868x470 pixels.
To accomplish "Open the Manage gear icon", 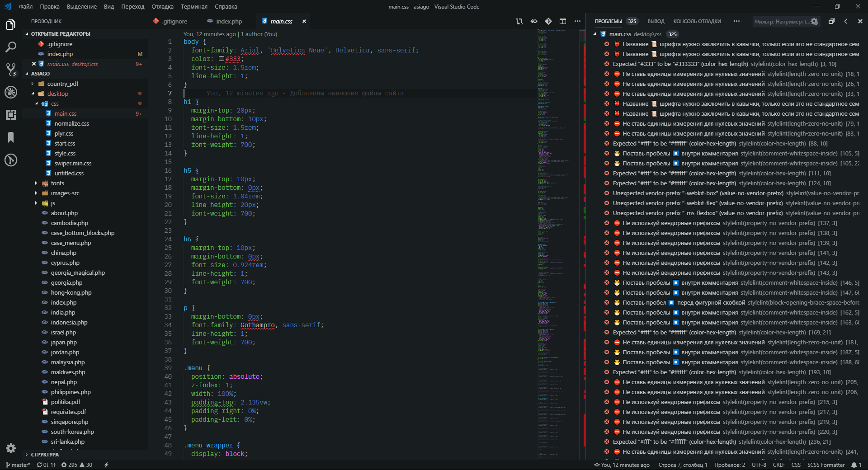I will pos(11,448).
